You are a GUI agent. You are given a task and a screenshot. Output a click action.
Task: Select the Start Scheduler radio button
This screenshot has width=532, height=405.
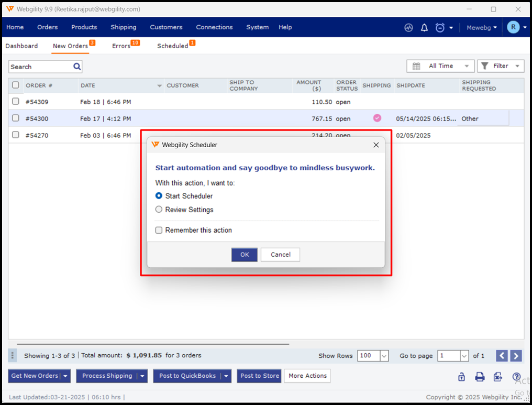(x=159, y=196)
